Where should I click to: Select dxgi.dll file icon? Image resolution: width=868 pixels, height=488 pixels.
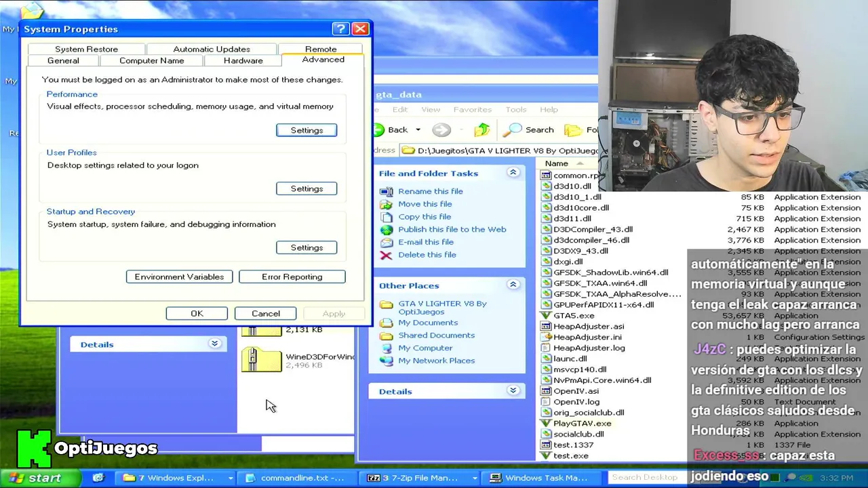(x=546, y=262)
